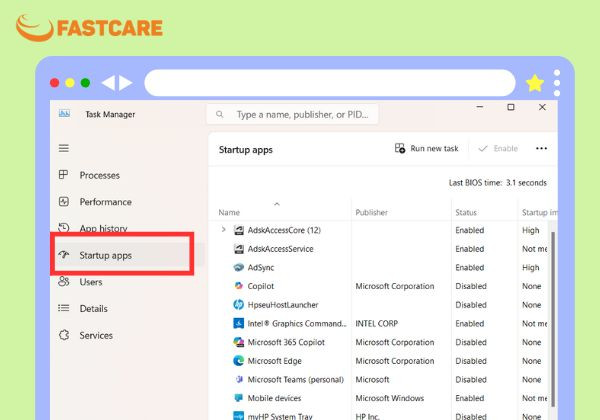
Task: Click the AdSync app icon
Action: coord(239,267)
